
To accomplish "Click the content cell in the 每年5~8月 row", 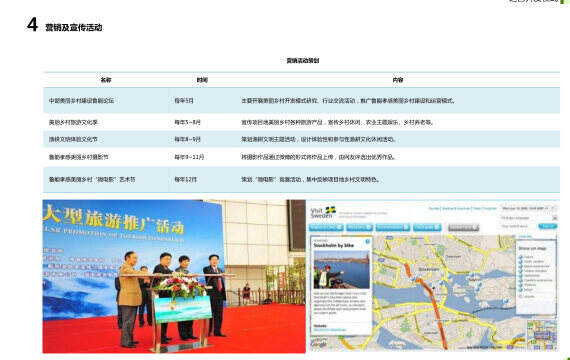I will pos(337,122).
